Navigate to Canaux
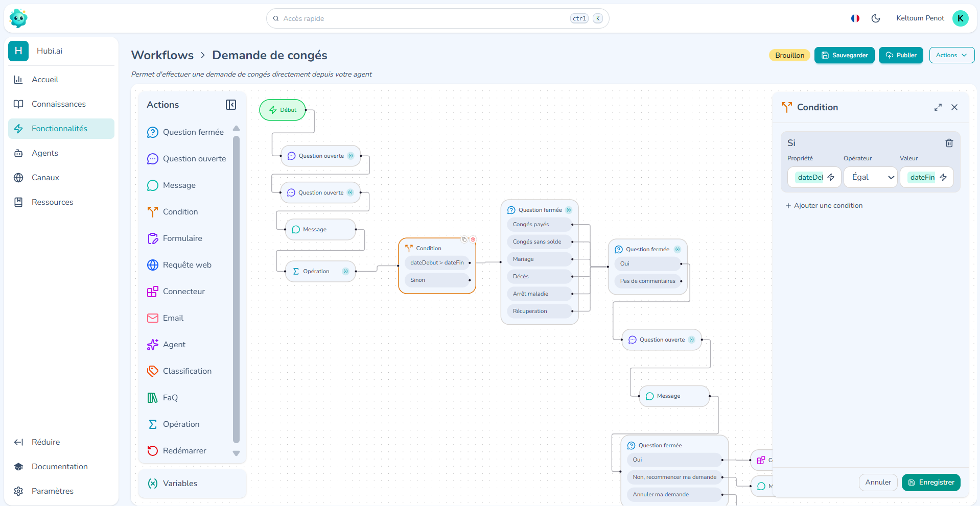 tap(61, 178)
